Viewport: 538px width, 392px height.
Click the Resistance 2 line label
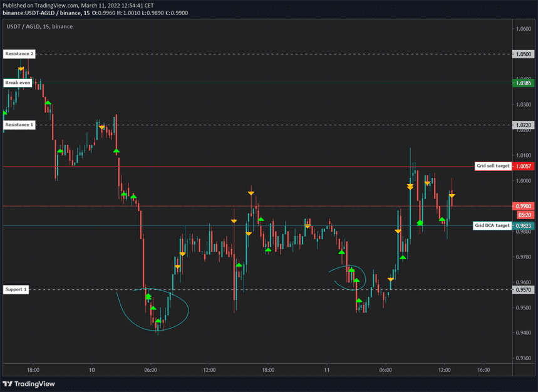(19, 54)
